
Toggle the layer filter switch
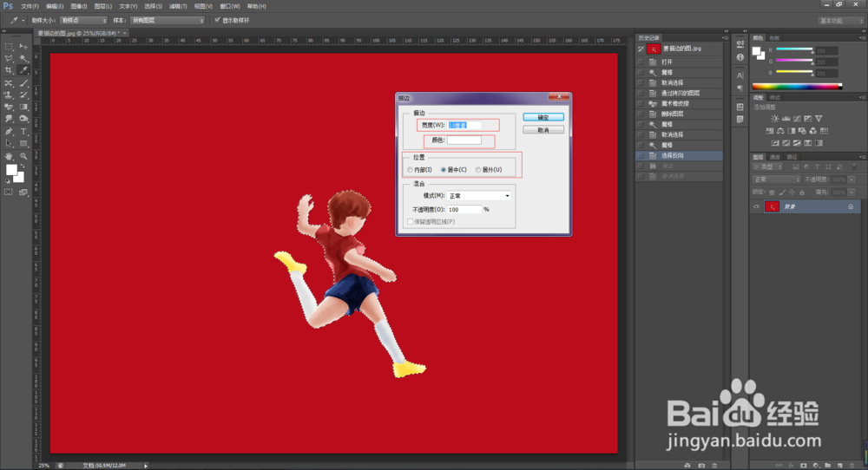tap(853, 166)
